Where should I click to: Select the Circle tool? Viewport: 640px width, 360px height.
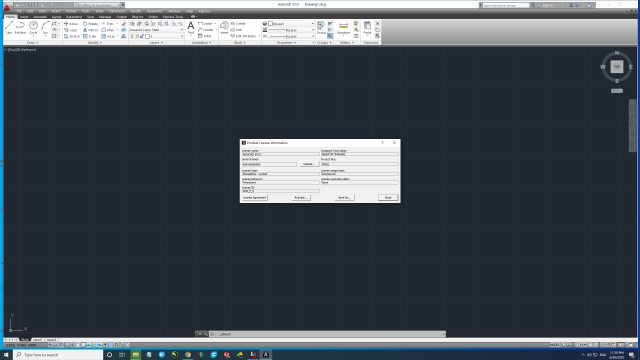coord(33,28)
